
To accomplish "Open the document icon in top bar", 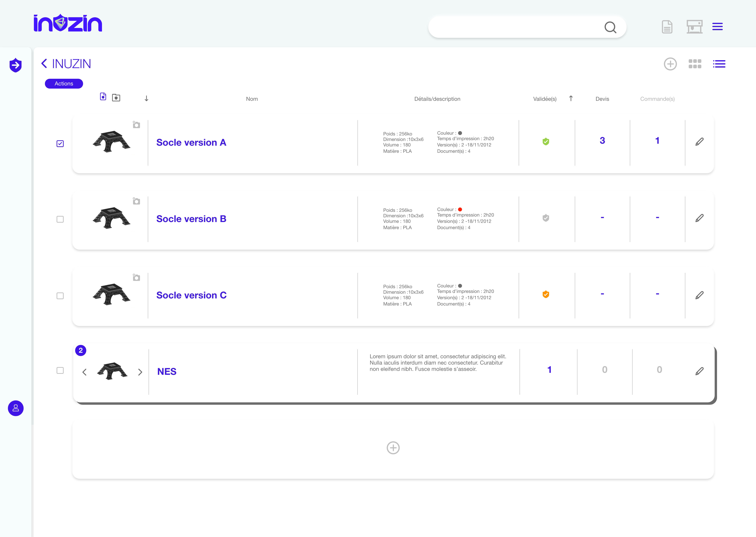I will 667,27.
